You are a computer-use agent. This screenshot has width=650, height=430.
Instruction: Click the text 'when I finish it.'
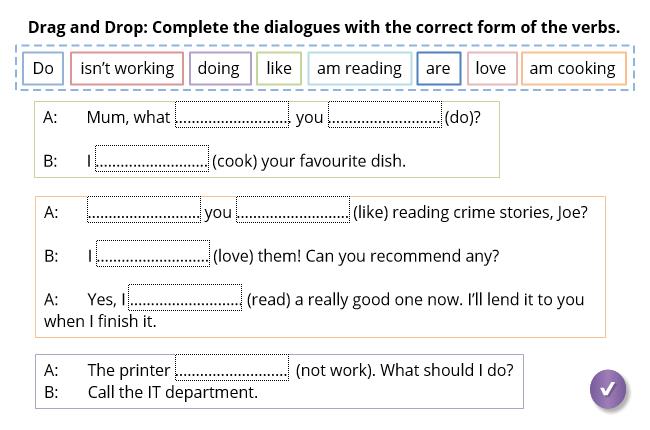click(100, 321)
